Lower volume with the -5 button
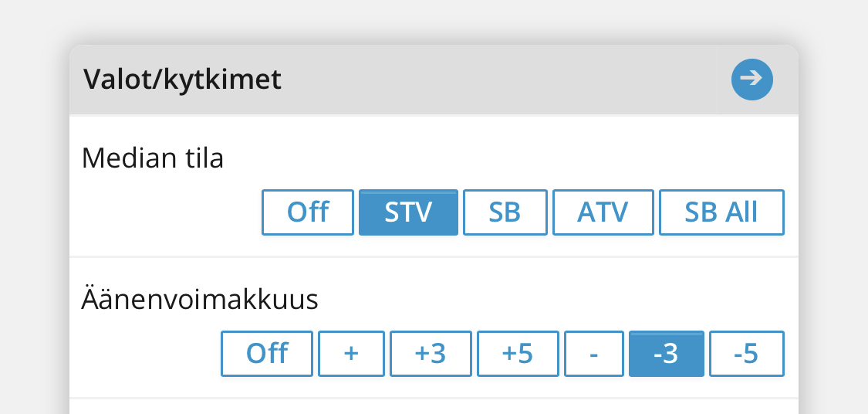Image resolution: width=868 pixels, height=414 pixels. [746, 354]
